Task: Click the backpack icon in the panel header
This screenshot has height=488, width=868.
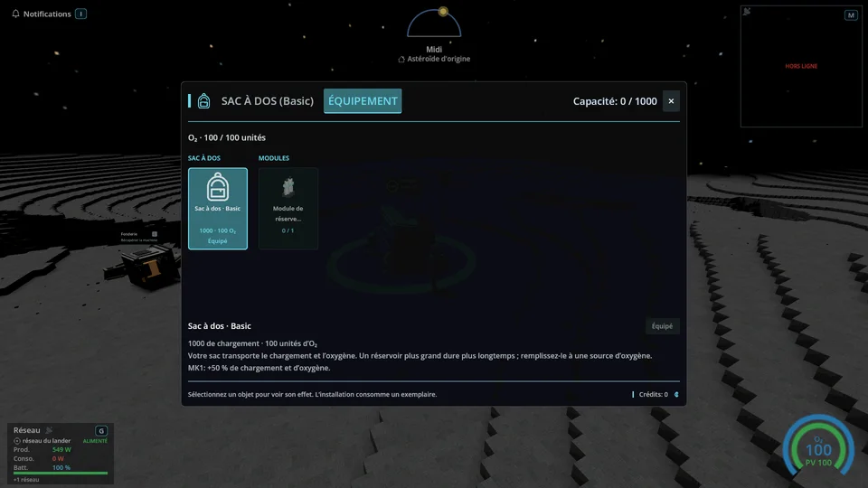Action: [203, 100]
